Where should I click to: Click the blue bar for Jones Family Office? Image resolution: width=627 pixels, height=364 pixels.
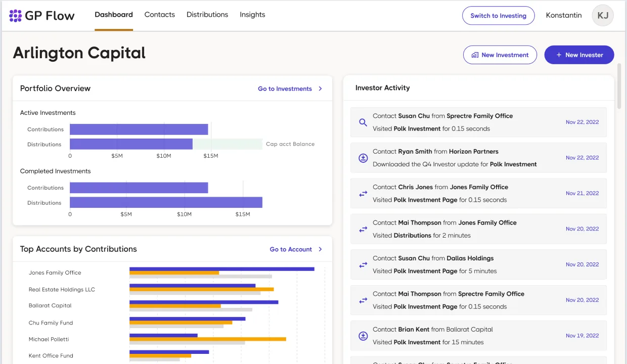point(222,269)
